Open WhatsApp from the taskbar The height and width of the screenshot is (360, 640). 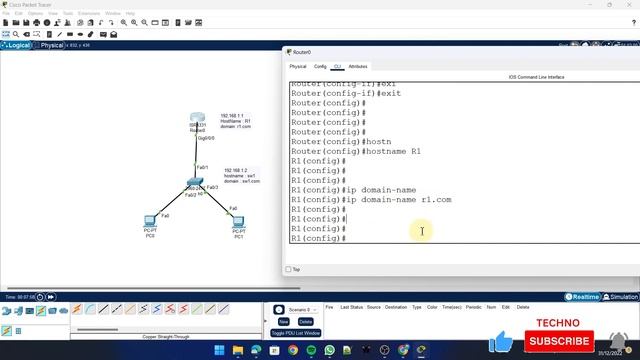330,350
